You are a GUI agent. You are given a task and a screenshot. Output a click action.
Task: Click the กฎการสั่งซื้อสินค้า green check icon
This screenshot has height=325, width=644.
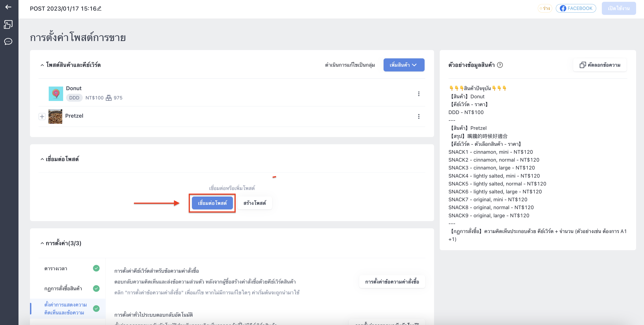point(96,288)
